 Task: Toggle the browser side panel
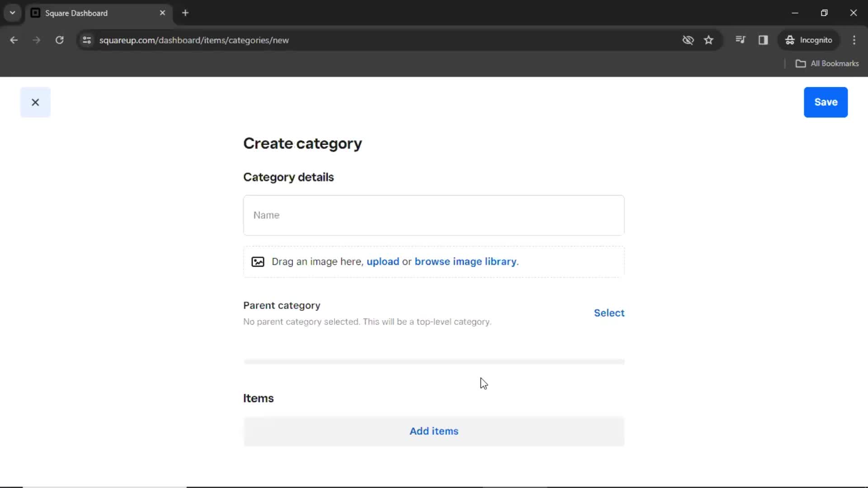coord(763,40)
